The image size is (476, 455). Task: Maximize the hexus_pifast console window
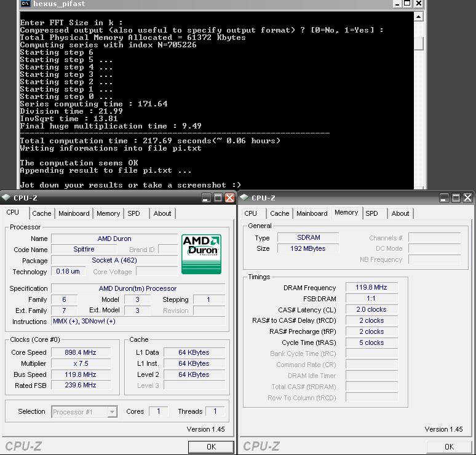pos(408,4)
